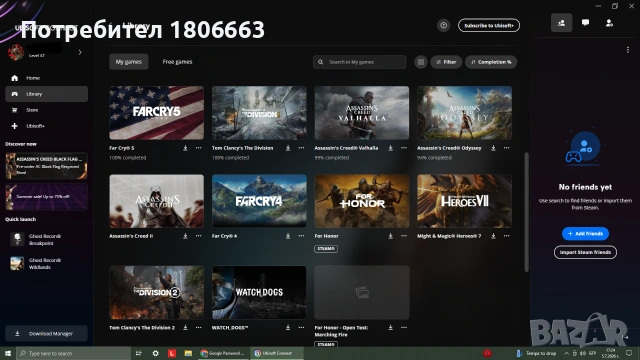Image resolution: width=640 pixels, height=360 pixels.
Task: Open three-dot menu for Assassin's Creed Odyssey
Action: click(x=507, y=148)
